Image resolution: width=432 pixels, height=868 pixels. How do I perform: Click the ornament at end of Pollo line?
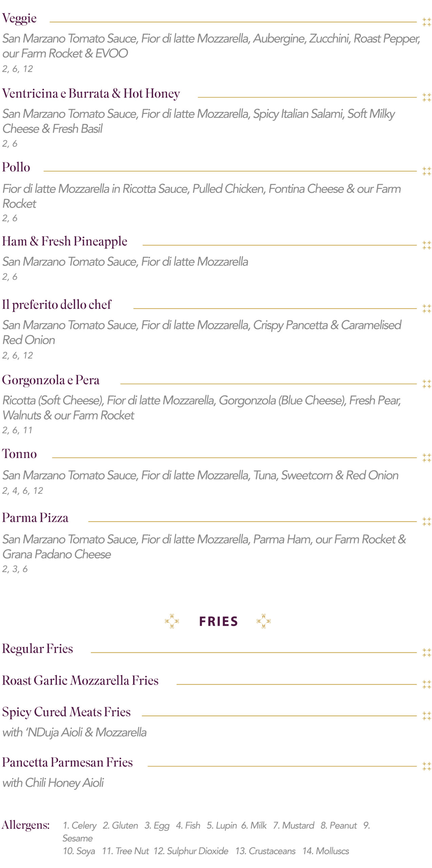[x=426, y=171]
